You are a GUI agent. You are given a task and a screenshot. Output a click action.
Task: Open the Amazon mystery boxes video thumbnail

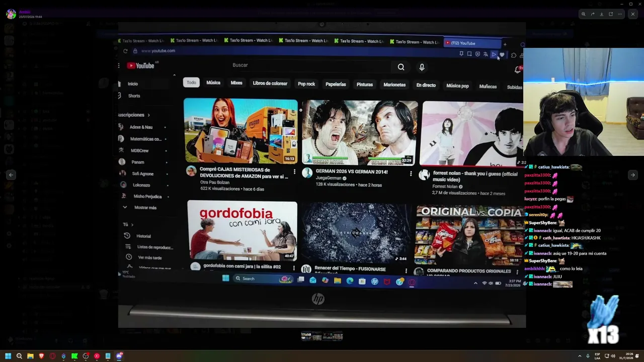(240, 131)
